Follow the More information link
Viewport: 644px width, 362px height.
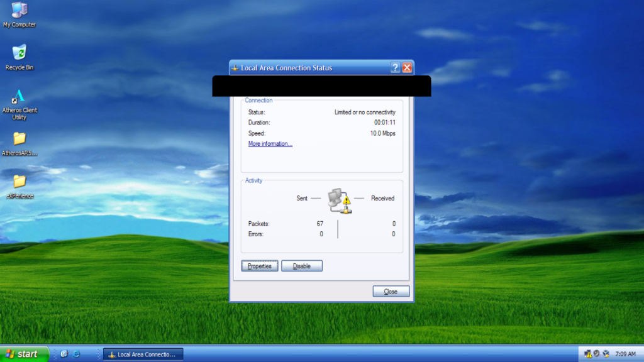pos(270,144)
